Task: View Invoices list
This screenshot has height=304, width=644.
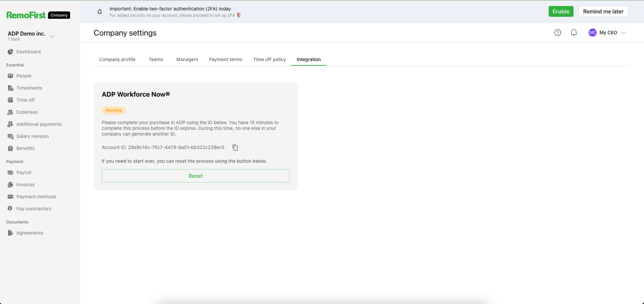Action: point(26,185)
